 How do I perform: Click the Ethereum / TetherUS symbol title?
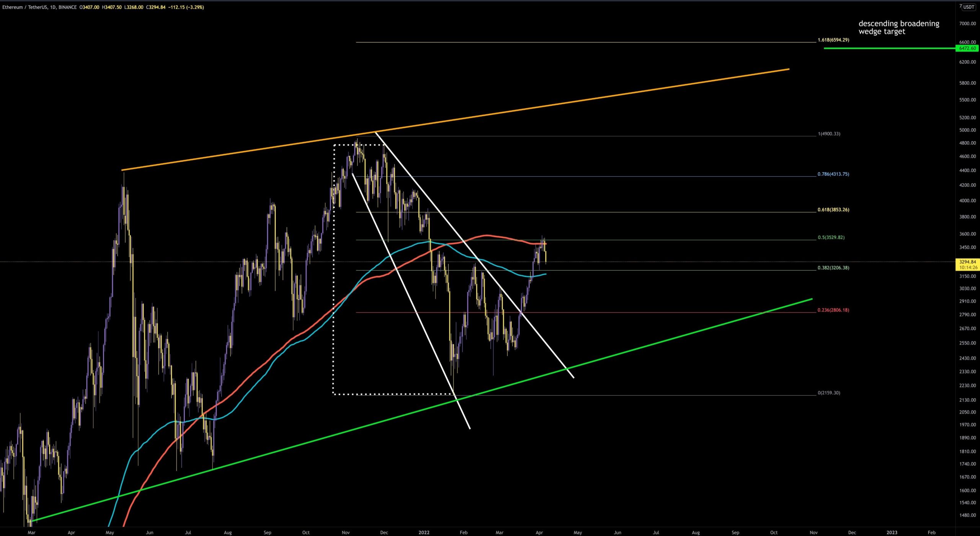click(24, 7)
